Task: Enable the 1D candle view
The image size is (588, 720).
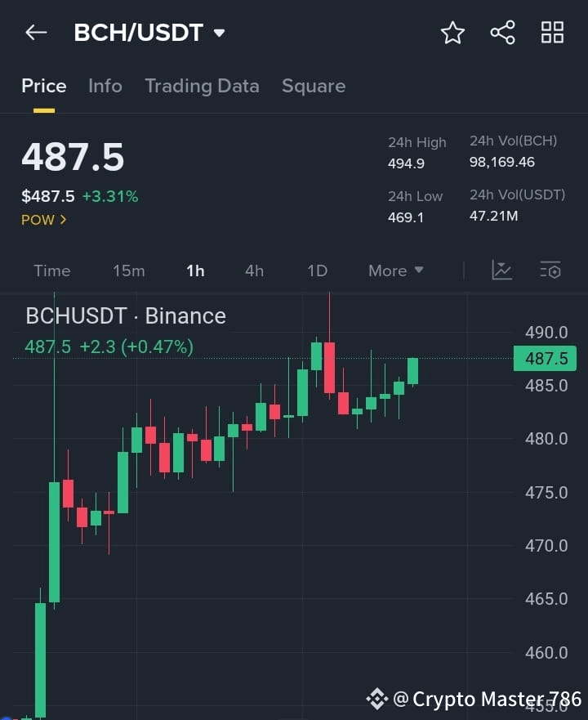Action: coord(317,271)
